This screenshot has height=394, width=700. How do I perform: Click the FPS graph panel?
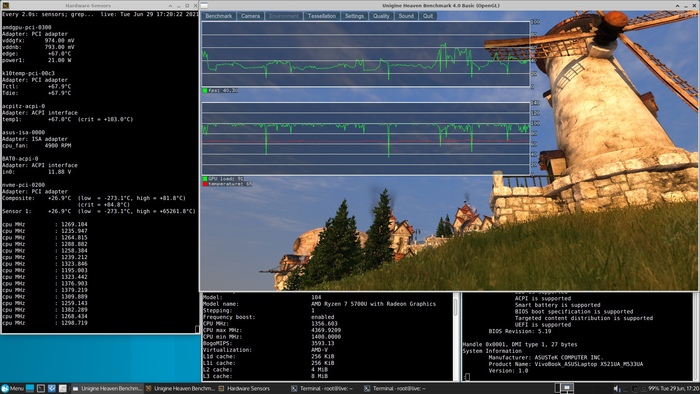click(366, 54)
